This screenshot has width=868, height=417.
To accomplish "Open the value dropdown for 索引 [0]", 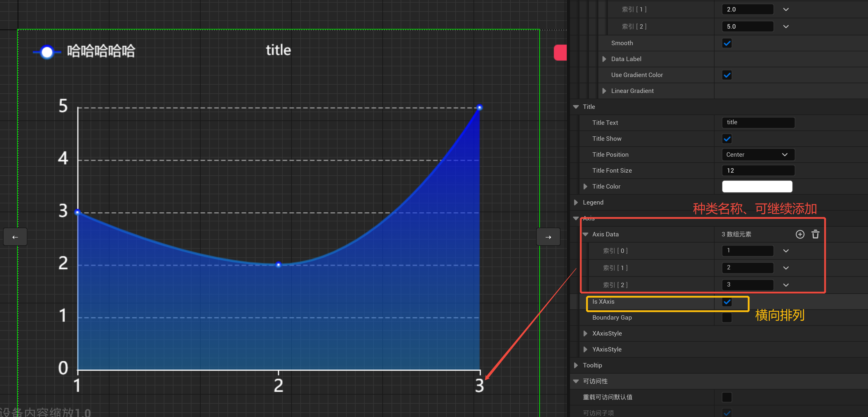I will coord(786,251).
